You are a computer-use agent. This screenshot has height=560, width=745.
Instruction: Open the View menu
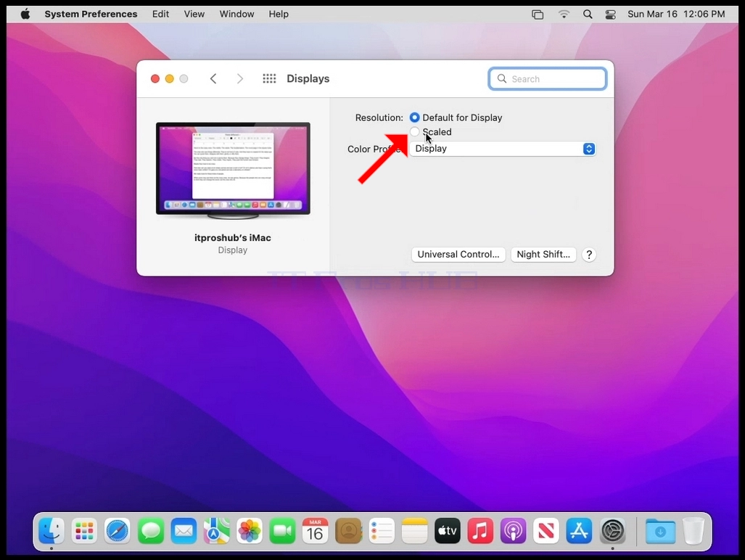pyautogui.click(x=194, y=15)
